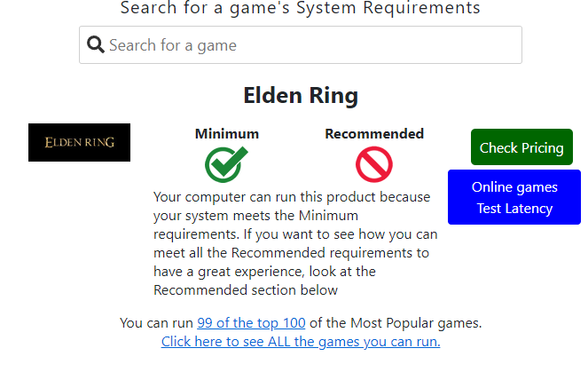Click the Search for a game's System Requirements heading

pos(300,9)
